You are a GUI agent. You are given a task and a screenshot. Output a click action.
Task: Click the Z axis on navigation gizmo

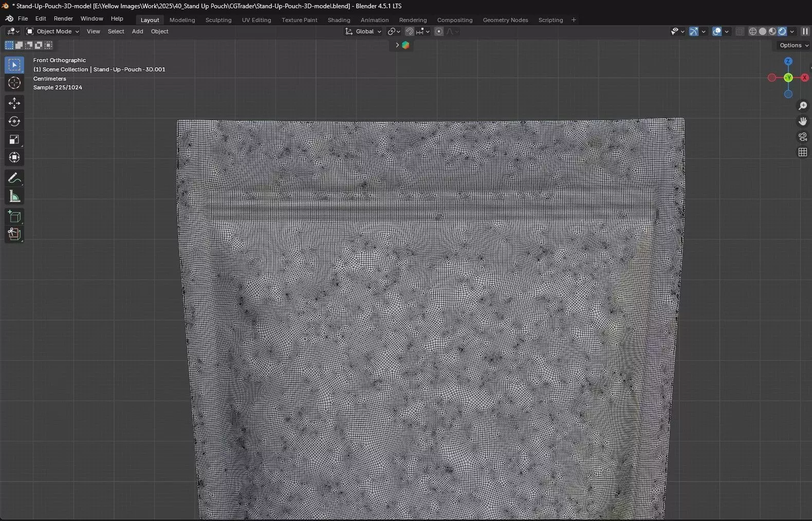(x=788, y=61)
